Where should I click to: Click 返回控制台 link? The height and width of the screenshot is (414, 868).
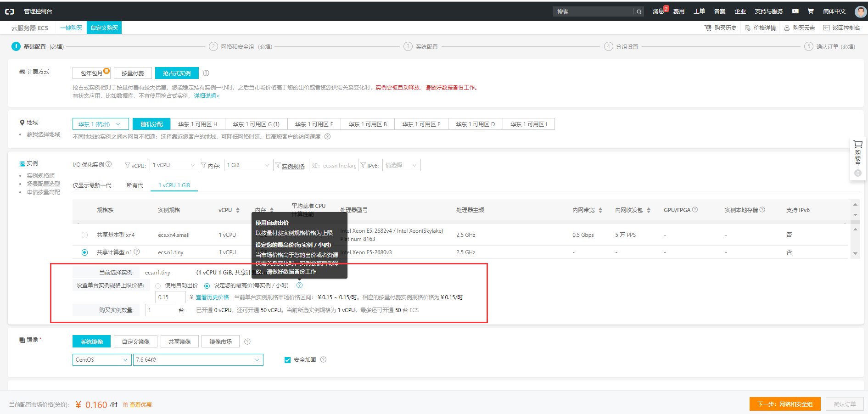[x=842, y=28]
